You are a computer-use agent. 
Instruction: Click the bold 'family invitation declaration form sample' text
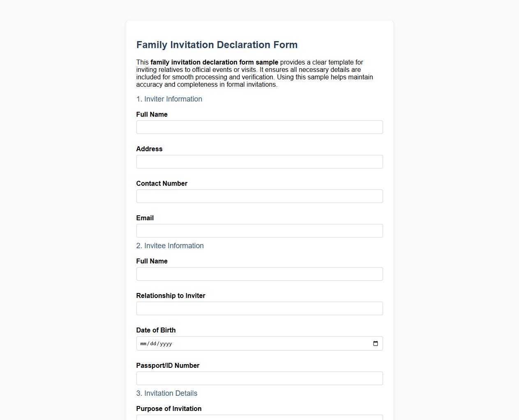[214, 62]
